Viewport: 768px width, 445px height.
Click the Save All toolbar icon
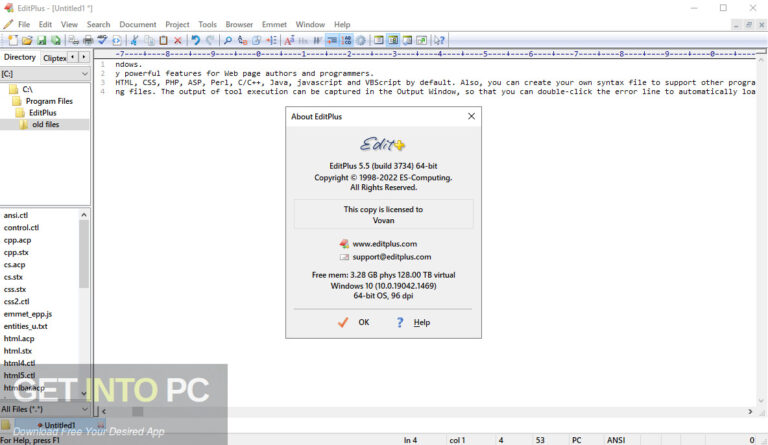[x=56, y=40]
